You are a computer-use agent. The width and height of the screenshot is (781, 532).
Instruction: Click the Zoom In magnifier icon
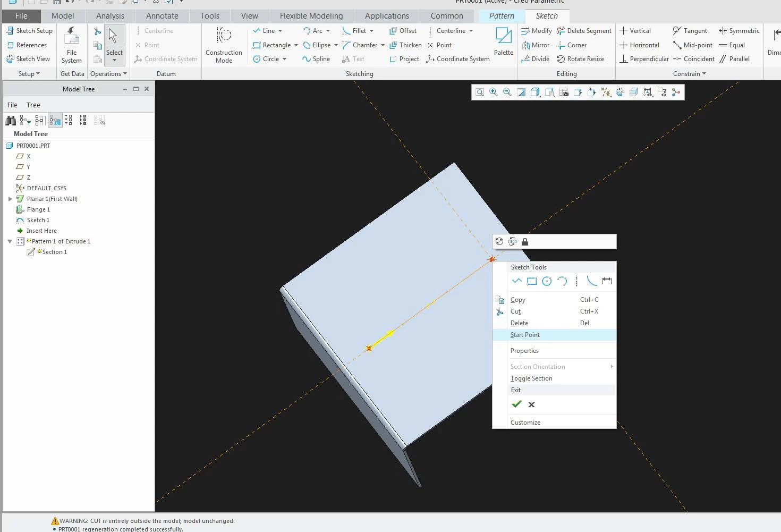coord(494,92)
